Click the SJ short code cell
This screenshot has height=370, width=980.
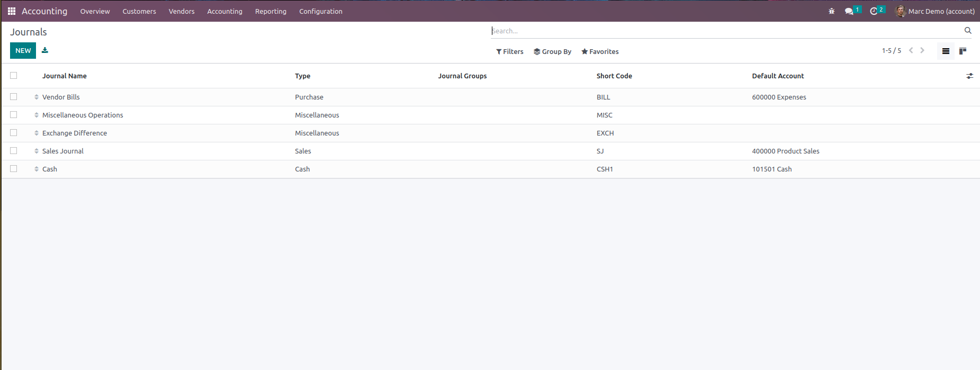pos(600,151)
